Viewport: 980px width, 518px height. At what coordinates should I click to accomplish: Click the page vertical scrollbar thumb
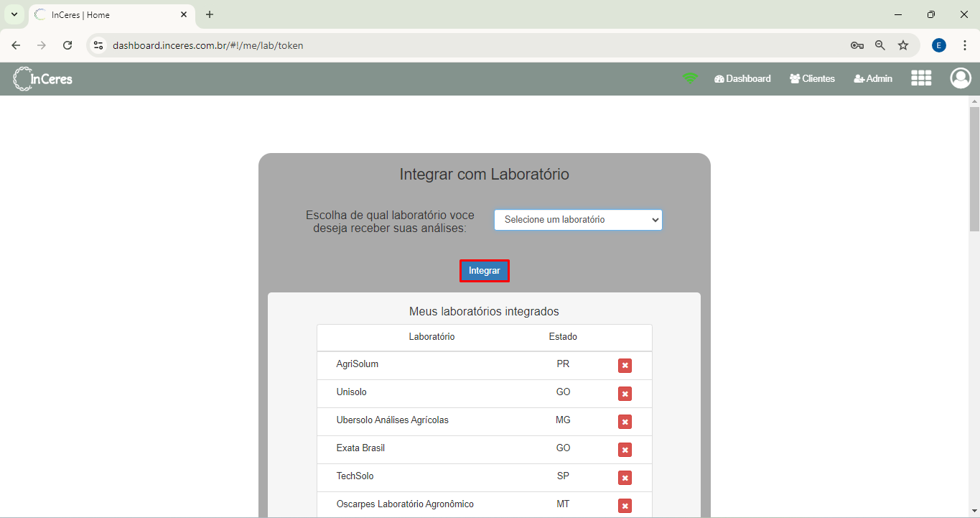coord(974,169)
